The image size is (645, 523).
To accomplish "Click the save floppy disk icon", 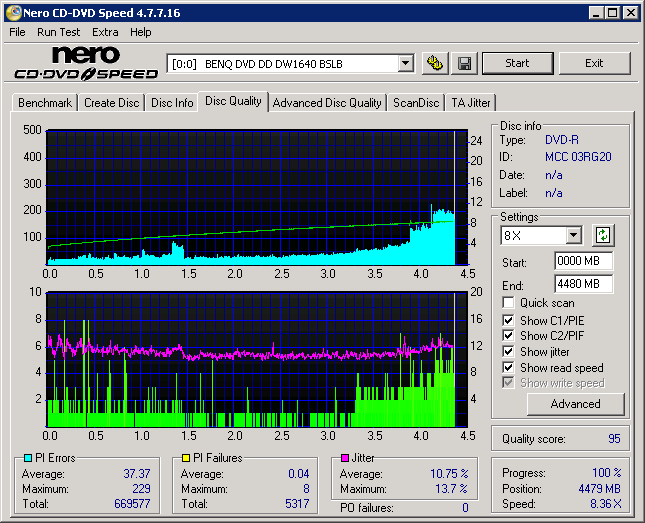I will [x=464, y=63].
